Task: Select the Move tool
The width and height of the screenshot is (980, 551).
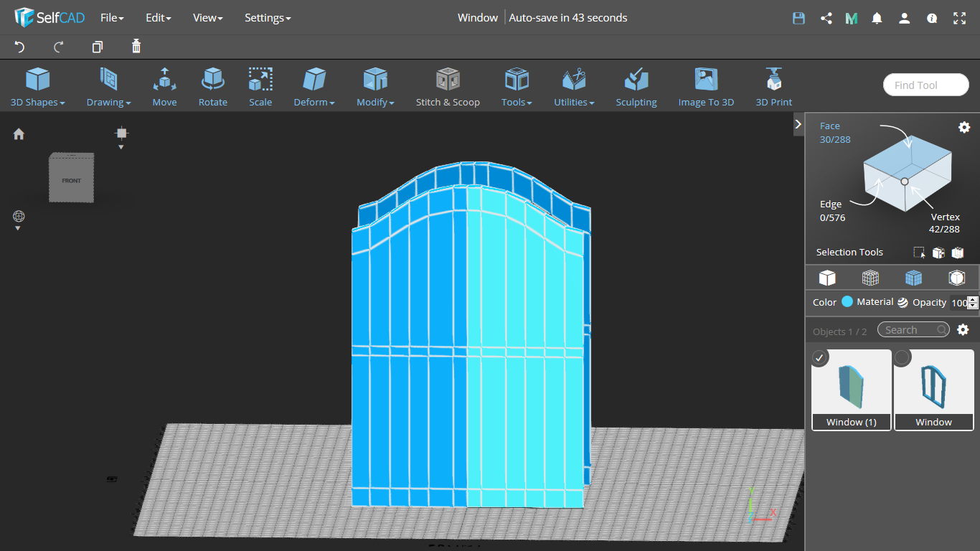Action: [x=164, y=87]
